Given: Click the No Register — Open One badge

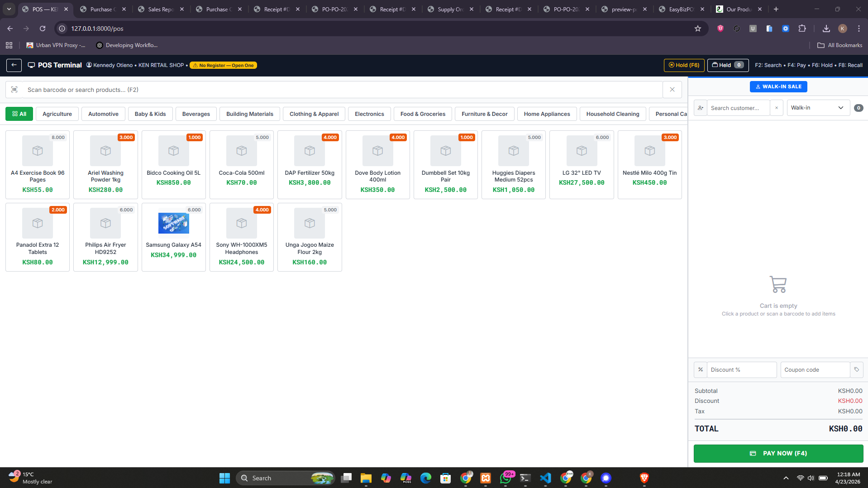Looking at the screenshot, I should pyautogui.click(x=223, y=65).
